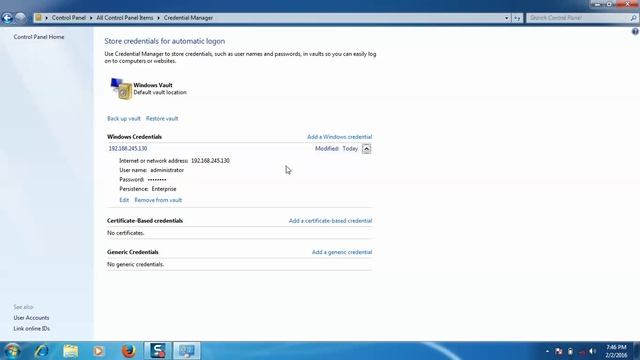Click the search magnifier icon
This screenshot has width=640, height=360.
(x=633, y=18)
